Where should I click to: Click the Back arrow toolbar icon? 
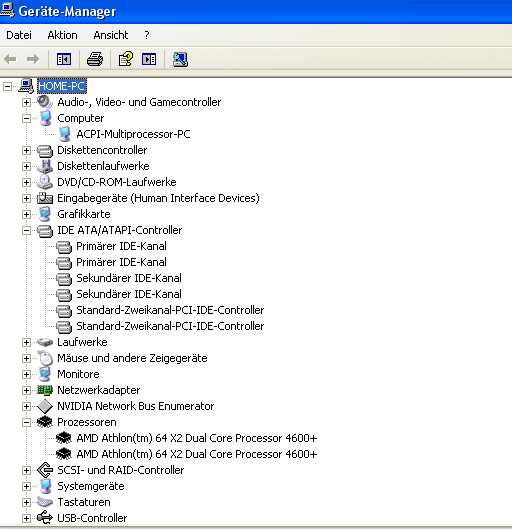click(10, 59)
